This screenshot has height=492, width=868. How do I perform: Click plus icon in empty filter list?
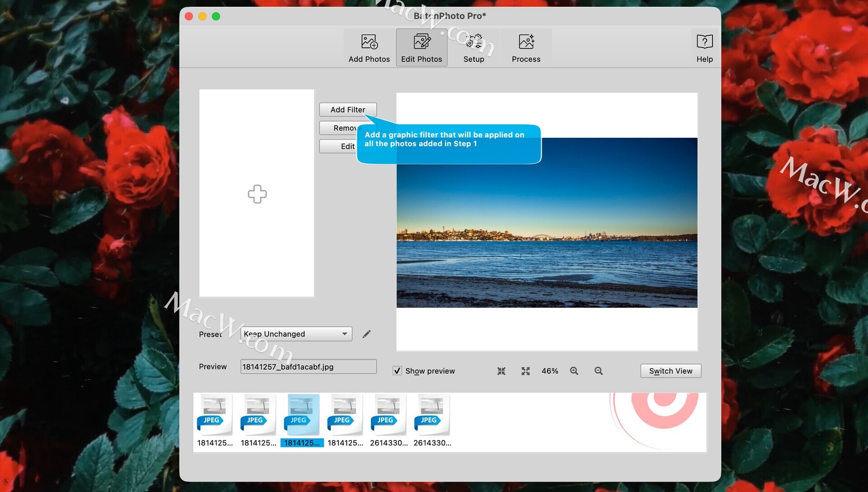257,194
